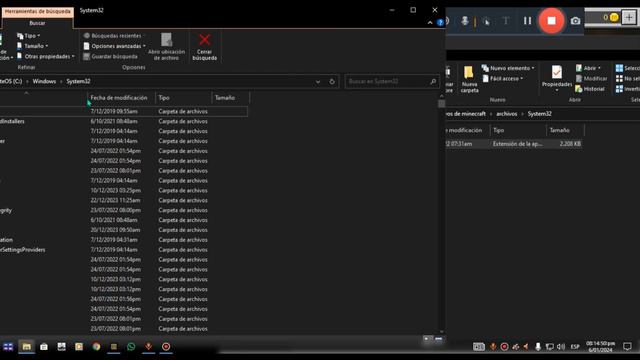This screenshot has height=360, width=640.
Task: Open the Tipo filter dropdown
Action: (29, 36)
